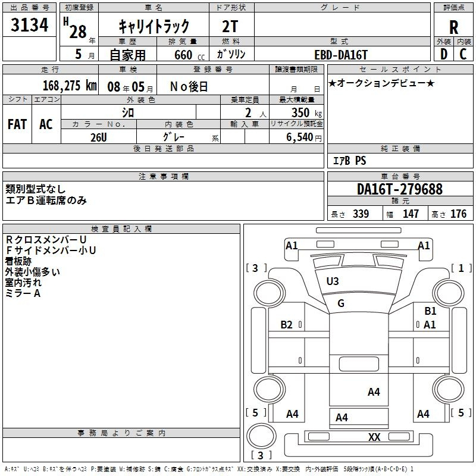
Task: Select the length value 339
Action: click(x=361, y=214)
